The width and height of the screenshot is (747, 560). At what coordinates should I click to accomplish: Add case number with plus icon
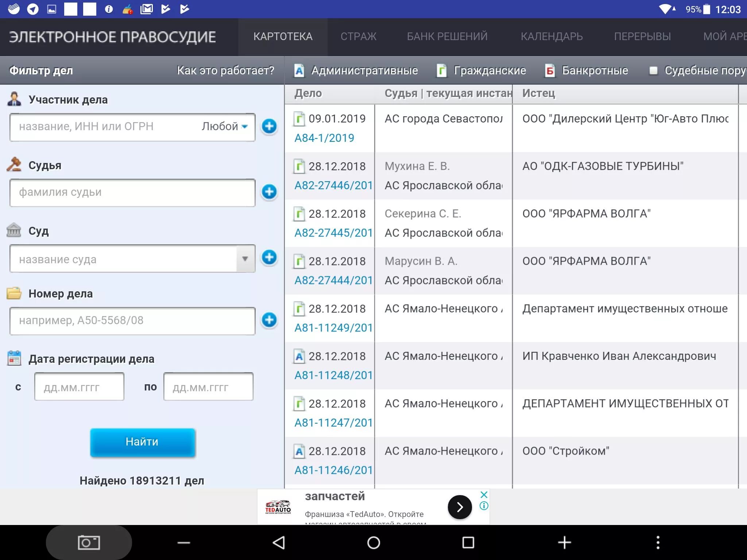coord(269,320)
